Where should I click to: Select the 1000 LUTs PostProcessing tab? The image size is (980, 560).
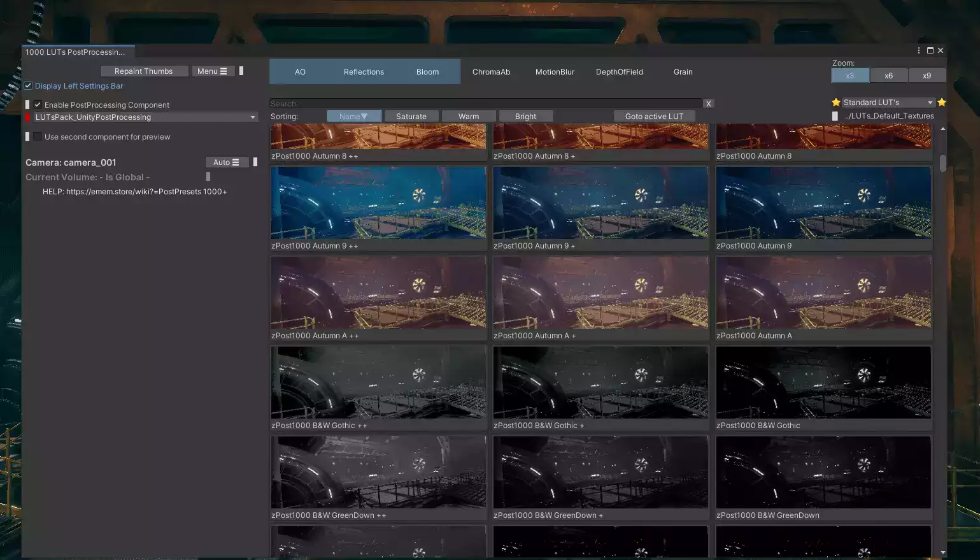click(78, 52)
